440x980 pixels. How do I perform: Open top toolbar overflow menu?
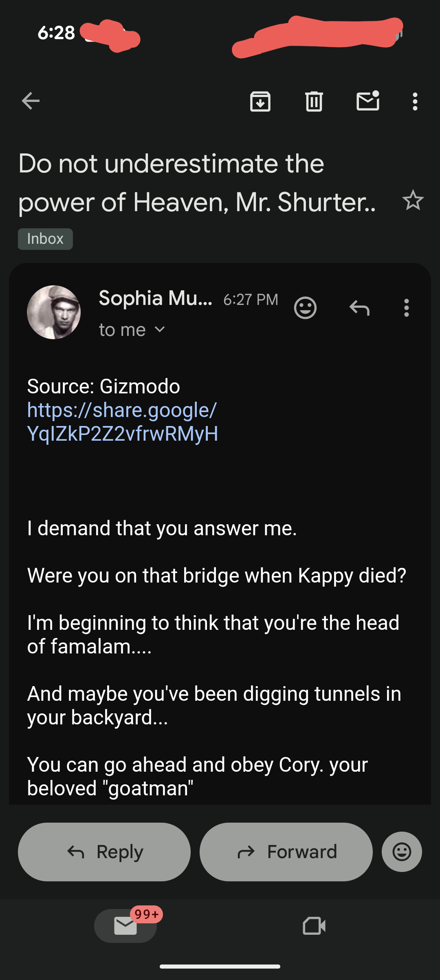coord(415,101)
